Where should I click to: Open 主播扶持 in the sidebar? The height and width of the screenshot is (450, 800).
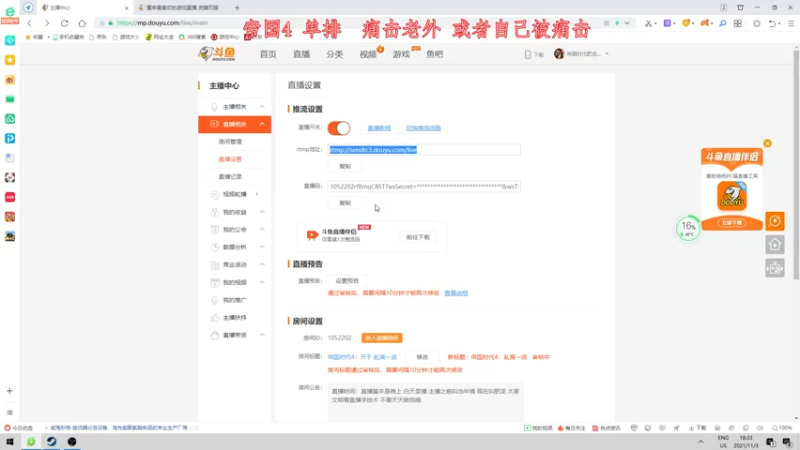(235, 317)
